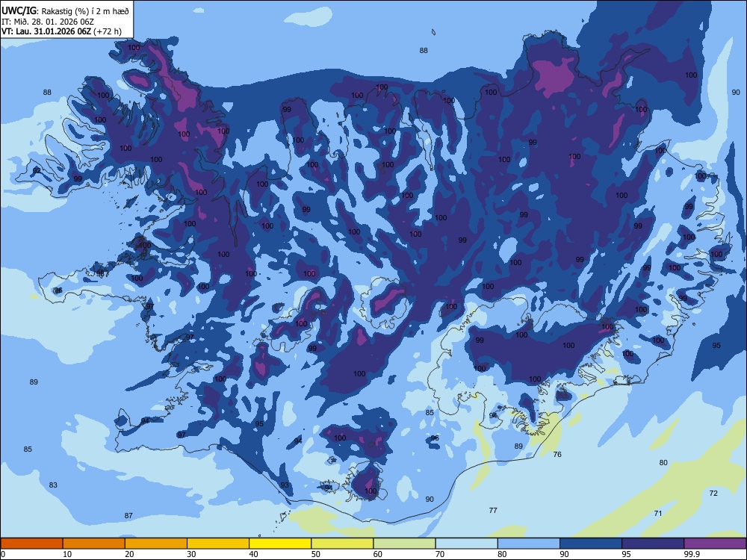Click the purple above-99.9 legend swatch
The height and width of the screenshot is (560, 747).
(715, 544)
